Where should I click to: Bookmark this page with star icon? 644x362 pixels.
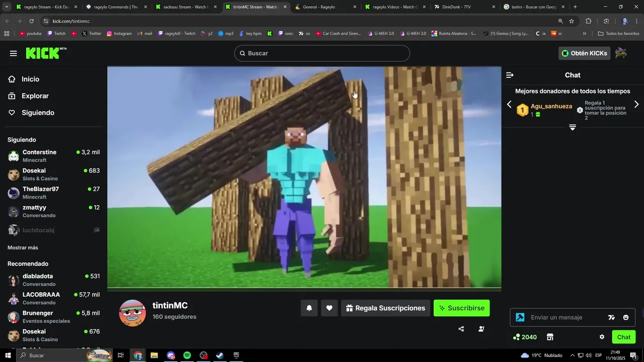tap(572, 21)
